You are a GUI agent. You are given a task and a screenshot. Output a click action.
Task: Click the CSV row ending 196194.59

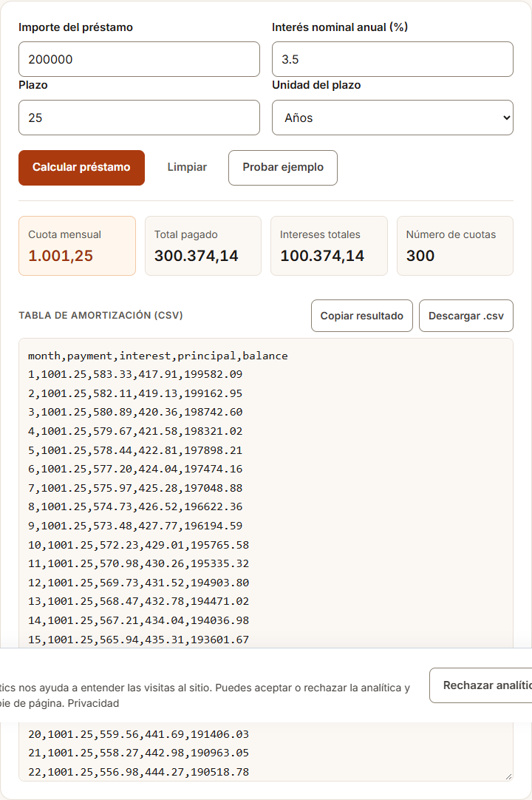tap(135, 526)
